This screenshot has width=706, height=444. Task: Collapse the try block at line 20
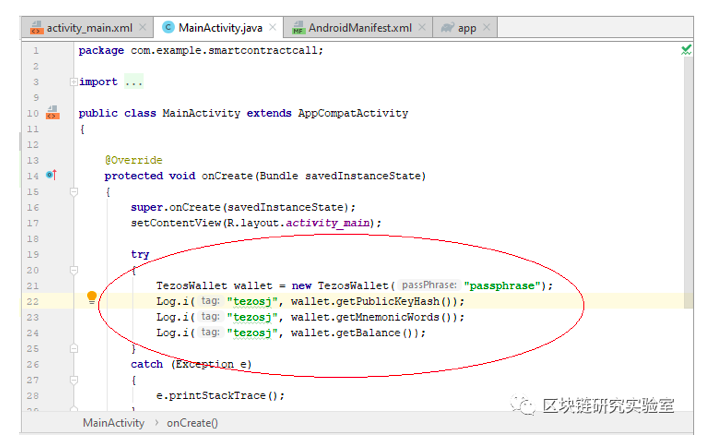tap(74, 270)
